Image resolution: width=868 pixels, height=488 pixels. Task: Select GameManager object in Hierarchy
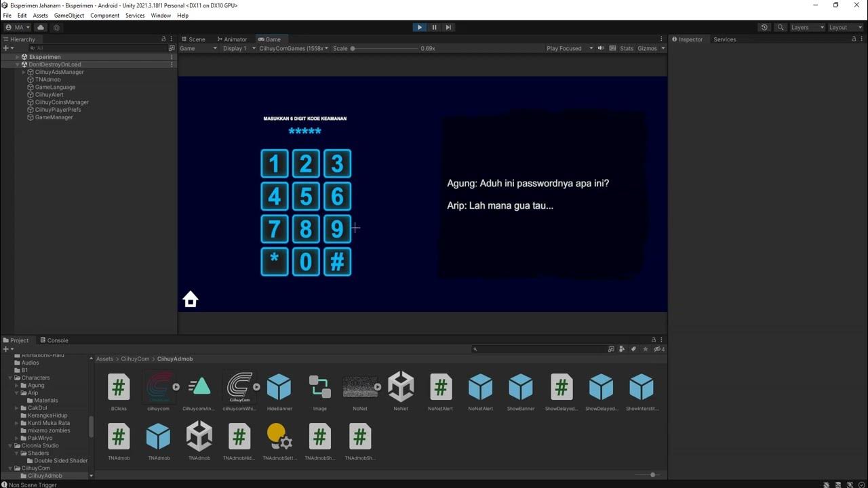(54, 117)
